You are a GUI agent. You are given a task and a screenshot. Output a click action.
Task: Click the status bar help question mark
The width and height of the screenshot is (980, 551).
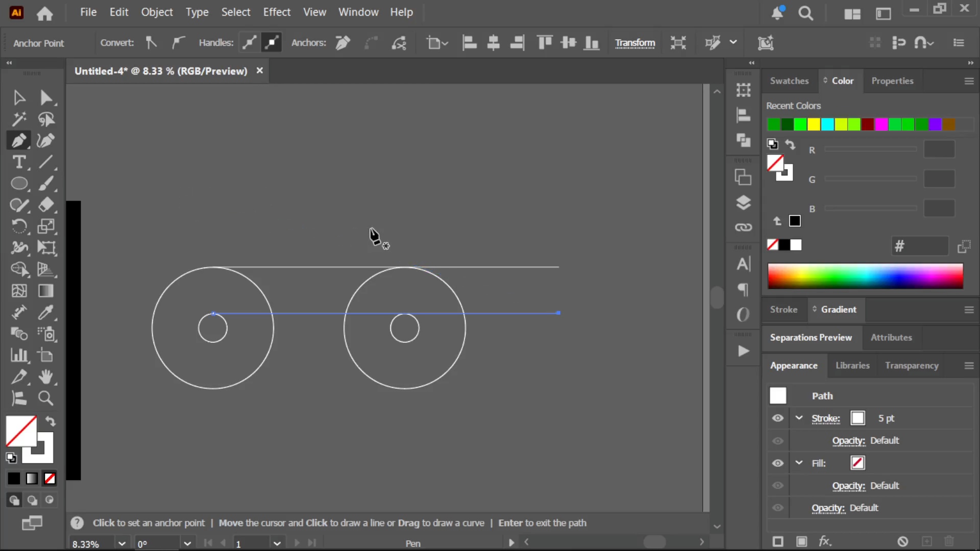77,523
